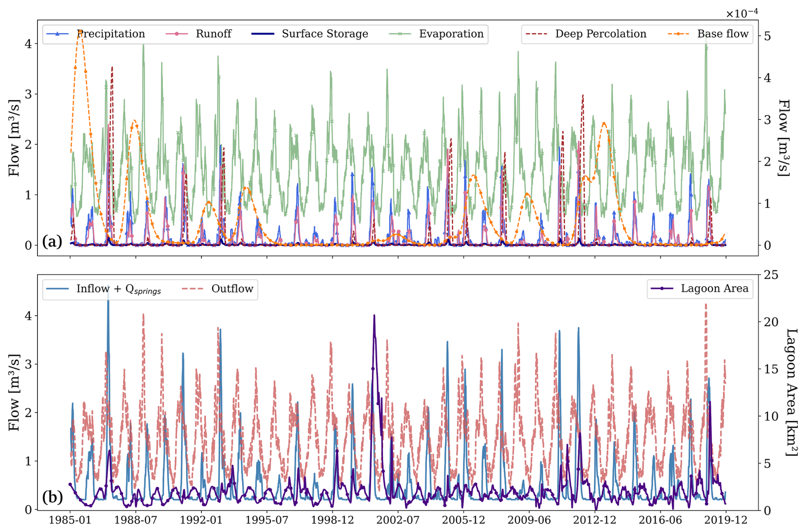This screenshot has width=806, height=532.
Task: Select the Base flow legend label
Action: (x=723, y=34)
